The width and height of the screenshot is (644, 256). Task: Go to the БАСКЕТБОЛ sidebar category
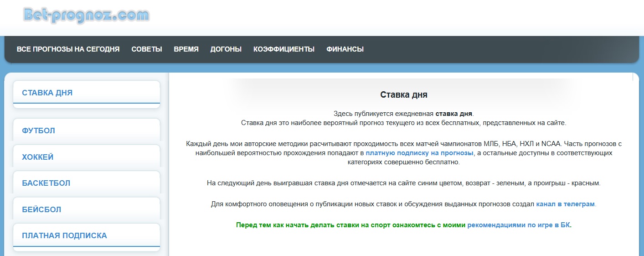[x=46, y=183]
